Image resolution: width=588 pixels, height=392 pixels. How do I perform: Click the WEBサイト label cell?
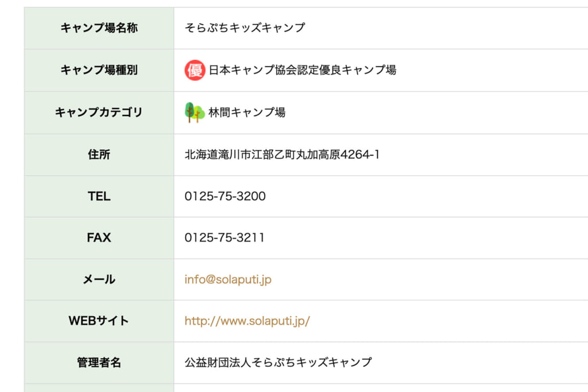pos(99,321)
